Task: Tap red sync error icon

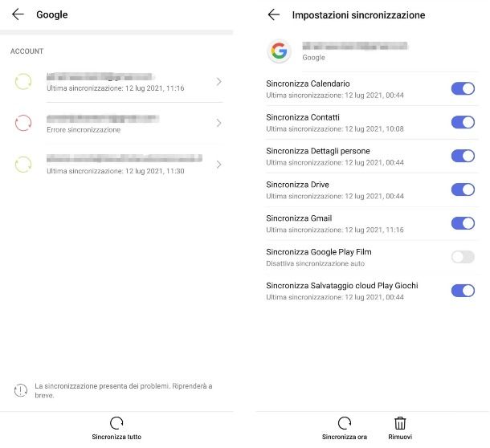Action: (x=23, y=123)
